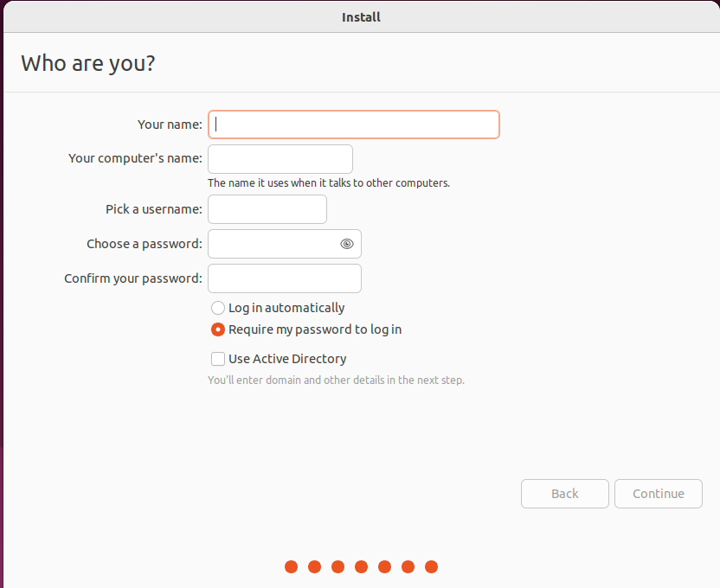Click the sixth orange progress dot
This screenshot has height=588, width=720.
pos(408,567)
